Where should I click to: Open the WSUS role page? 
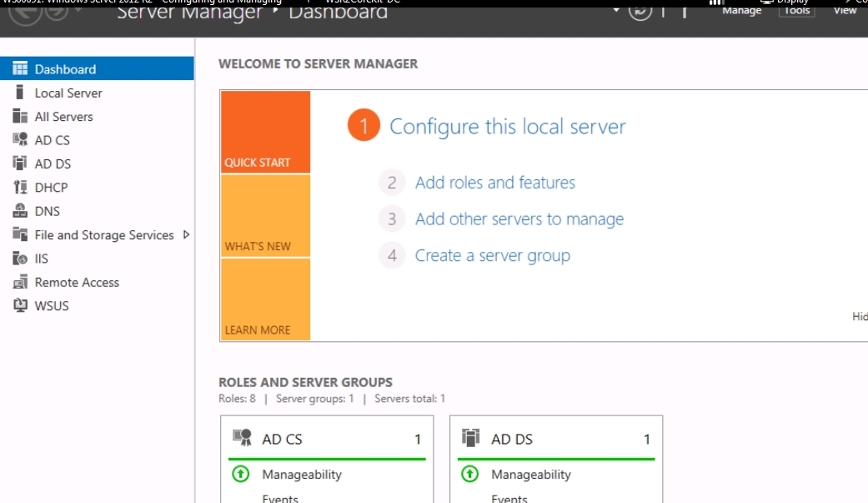point(97,306)
